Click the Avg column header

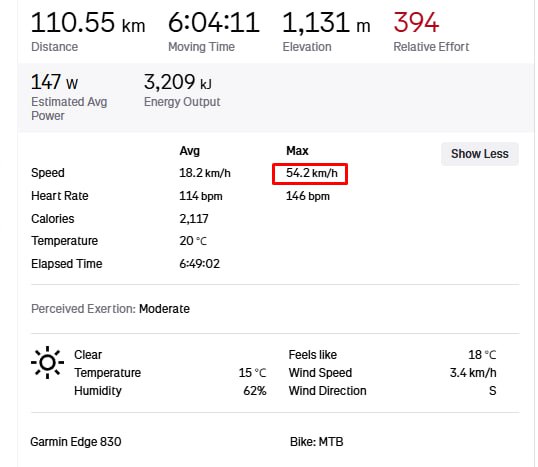click(189, 151)
